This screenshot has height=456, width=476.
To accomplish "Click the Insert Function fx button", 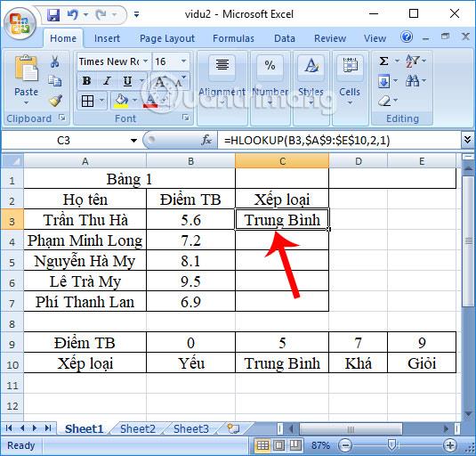I will (206, 140).
